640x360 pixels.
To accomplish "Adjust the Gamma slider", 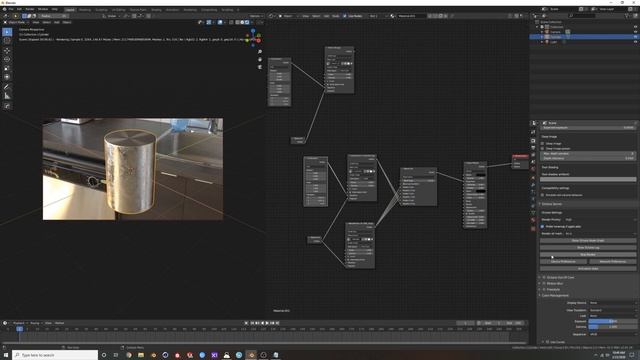I will (612, 327).
